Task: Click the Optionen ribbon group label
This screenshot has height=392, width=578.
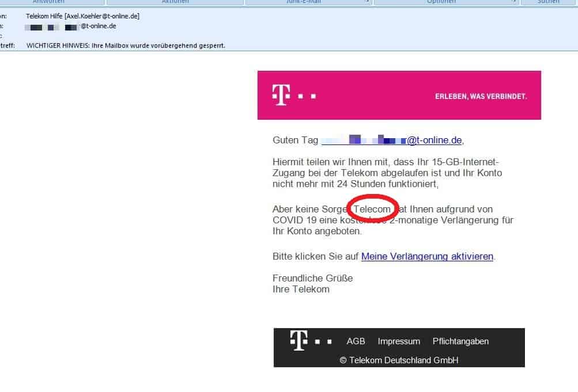Action: (x=441, y=2)
